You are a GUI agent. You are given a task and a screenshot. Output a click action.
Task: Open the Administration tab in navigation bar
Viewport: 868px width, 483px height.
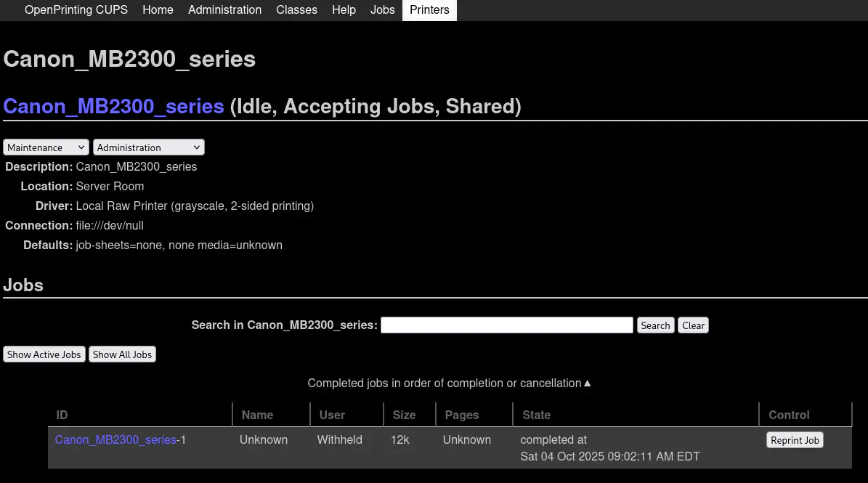[224, 10]
